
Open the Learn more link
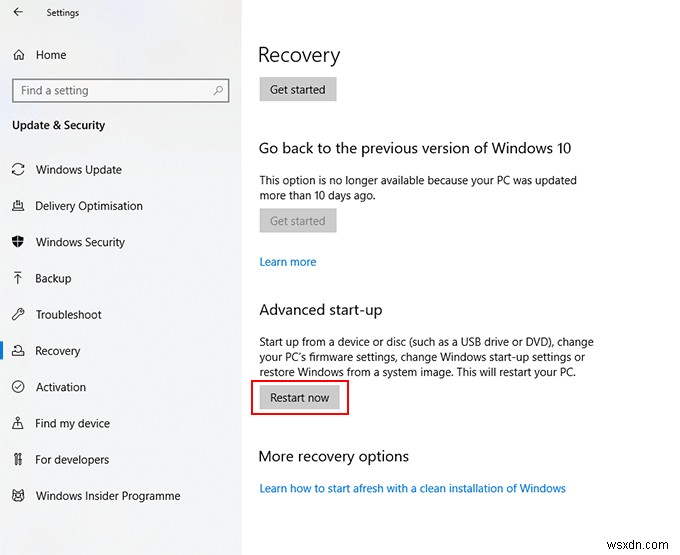tap(288, 262)
